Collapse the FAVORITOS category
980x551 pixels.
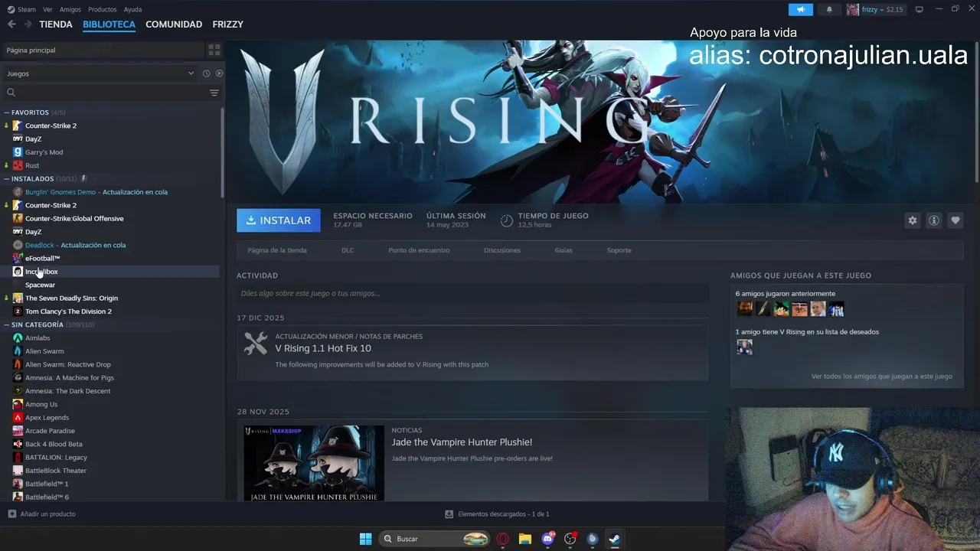[6, 112]
